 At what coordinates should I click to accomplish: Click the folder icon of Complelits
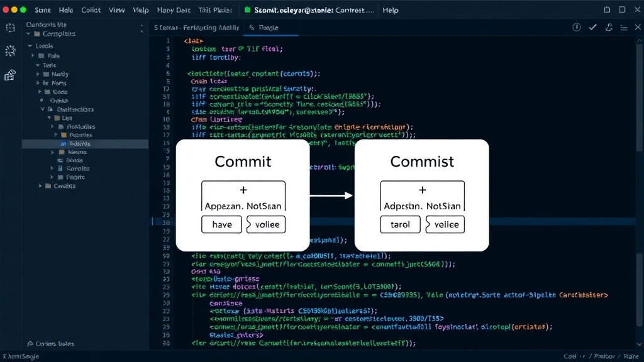tap(37, 34)
